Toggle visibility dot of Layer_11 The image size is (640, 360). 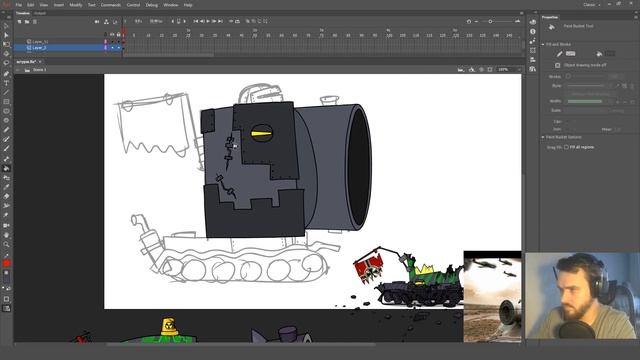pyautogui.click(x=113, y=42)
